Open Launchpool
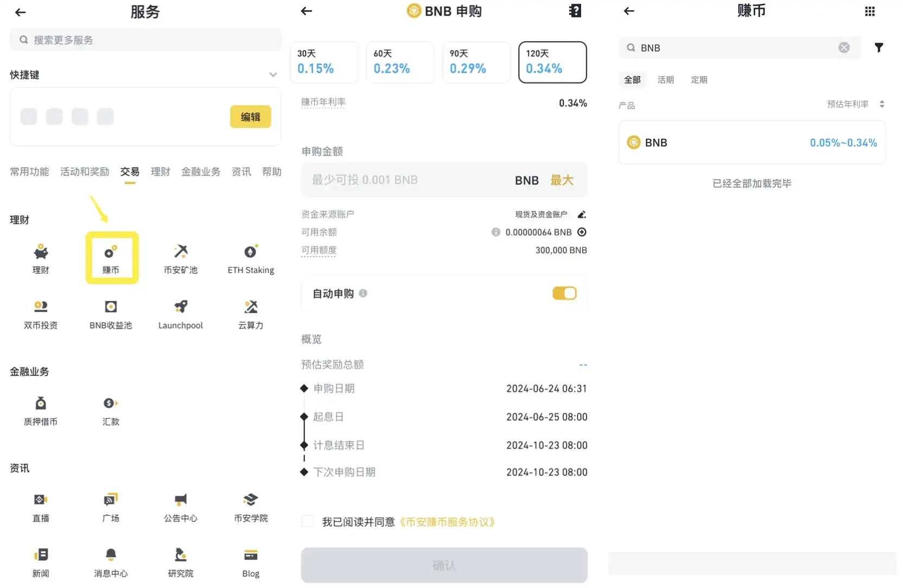This screenshot has width=903, height=588. (x=181, y=314)
